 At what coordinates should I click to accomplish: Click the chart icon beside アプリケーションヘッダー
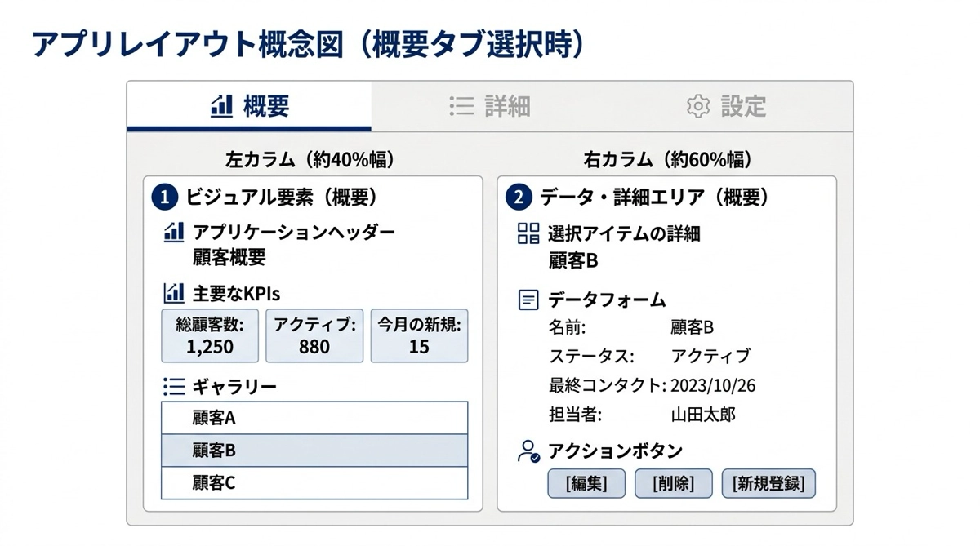174,233
